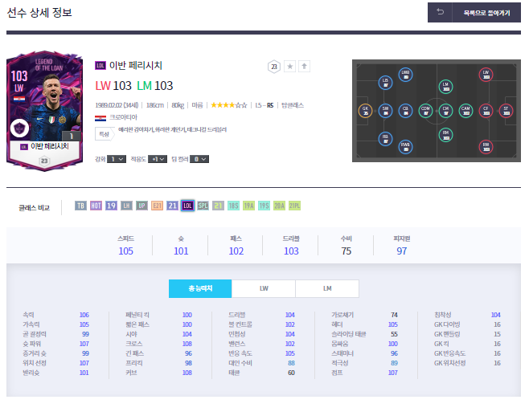Switch to the 총 능력치 tab
Viewport: 529px width, 420px height.
pos(200,288)
